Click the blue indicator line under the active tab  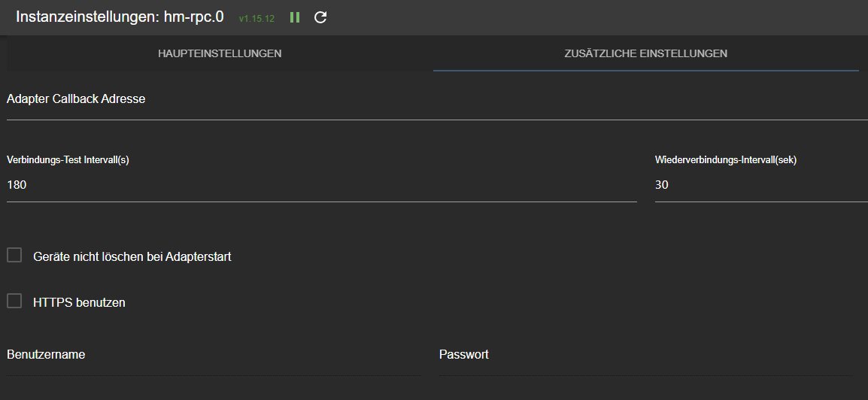coord(645,71)
